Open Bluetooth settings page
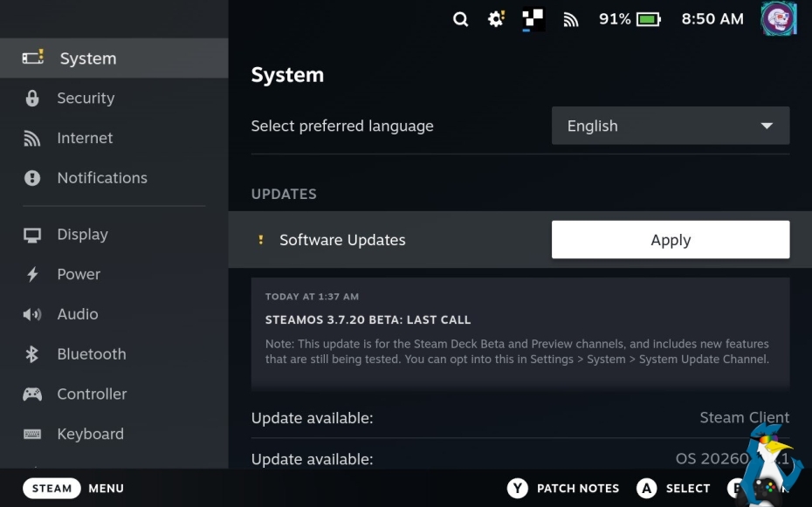This screenshot has height=507, width=812. click(x=91, y=354)
